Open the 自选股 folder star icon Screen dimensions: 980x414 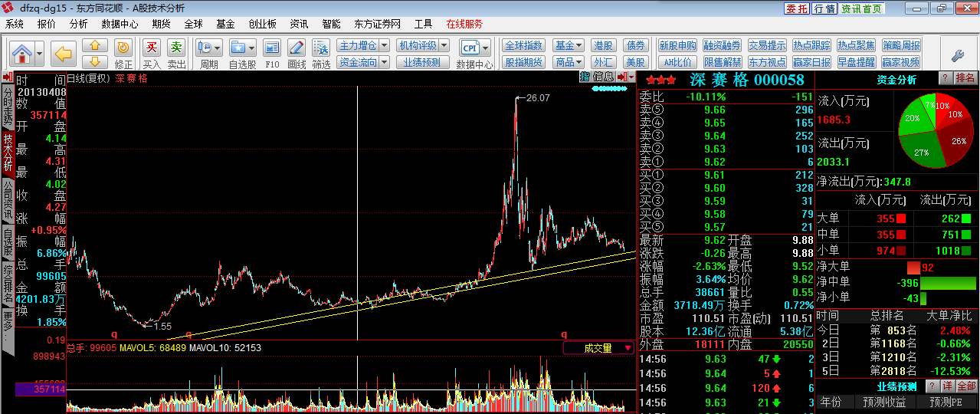coord(239,48)
